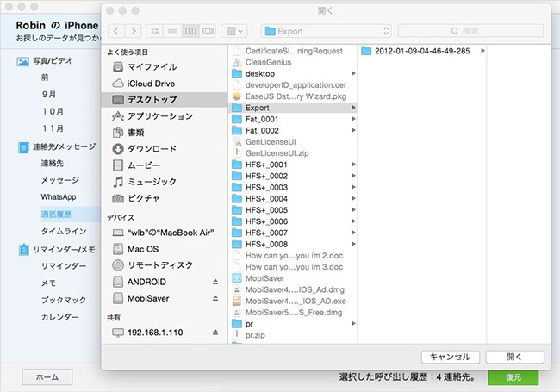Open タイムライン in MobiSaver sidebar
Image resolution: width=560 pixels, height=392 pixels.
point(64,232)
